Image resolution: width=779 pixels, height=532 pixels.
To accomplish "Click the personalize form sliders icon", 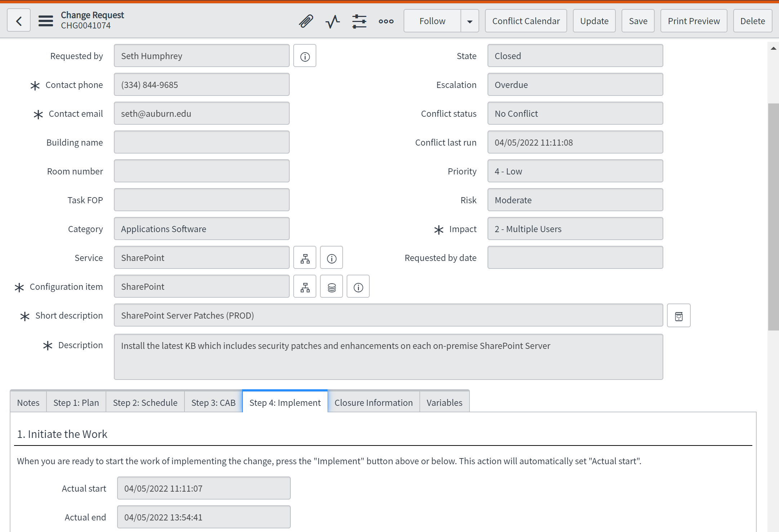I will (x=359, y=21).
